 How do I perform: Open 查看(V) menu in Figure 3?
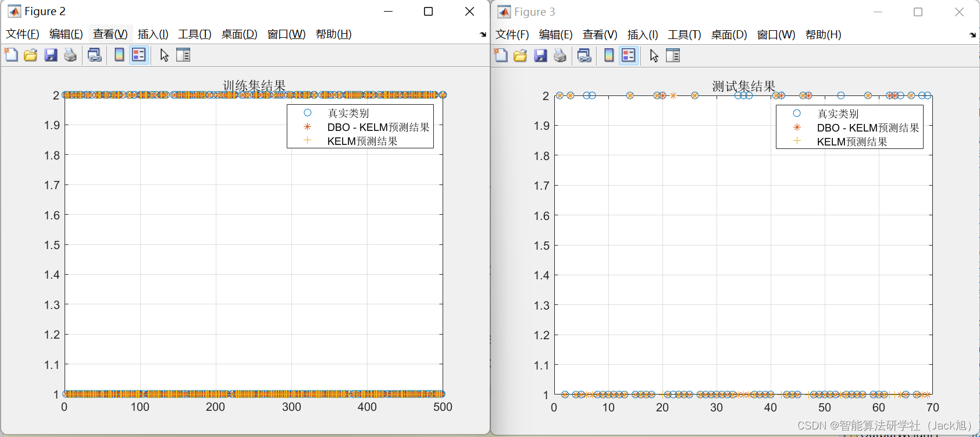[x=600, y=34]
